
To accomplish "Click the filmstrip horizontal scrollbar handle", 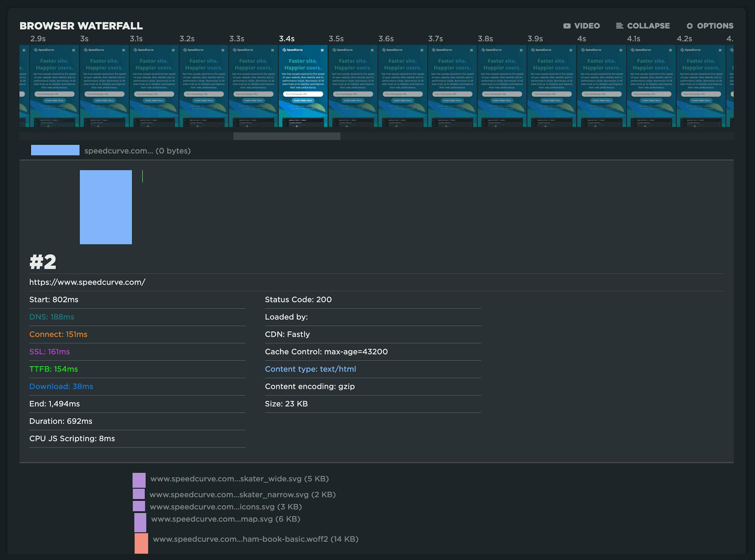I will tap(287, 136).
